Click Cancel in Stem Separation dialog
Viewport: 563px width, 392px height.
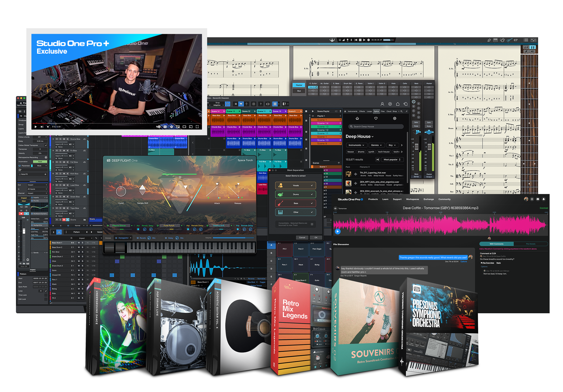point(302,238)
